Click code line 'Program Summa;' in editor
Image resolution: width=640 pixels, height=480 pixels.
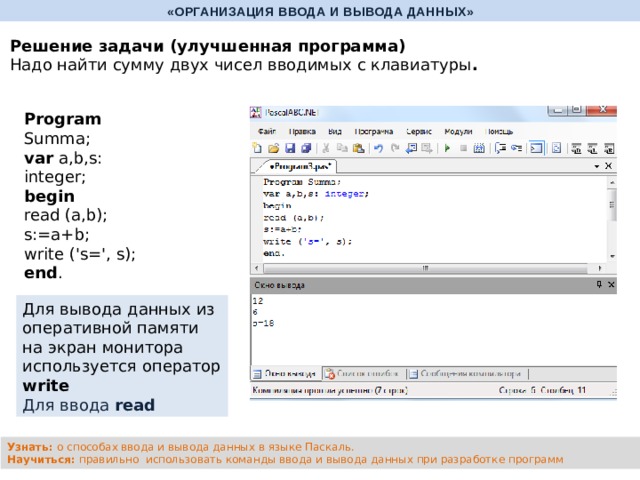pyautogui.click(x=302, y=182)
